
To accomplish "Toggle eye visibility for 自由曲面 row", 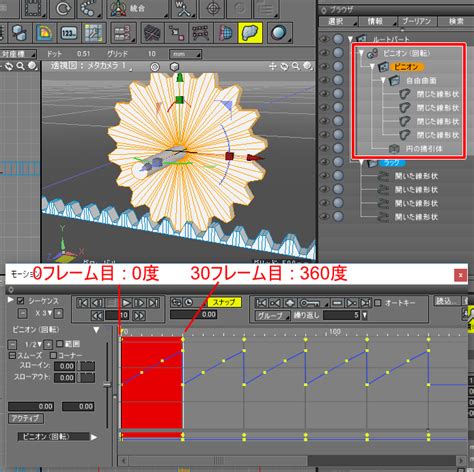I will pyautogui.click(x=324, y=80).
